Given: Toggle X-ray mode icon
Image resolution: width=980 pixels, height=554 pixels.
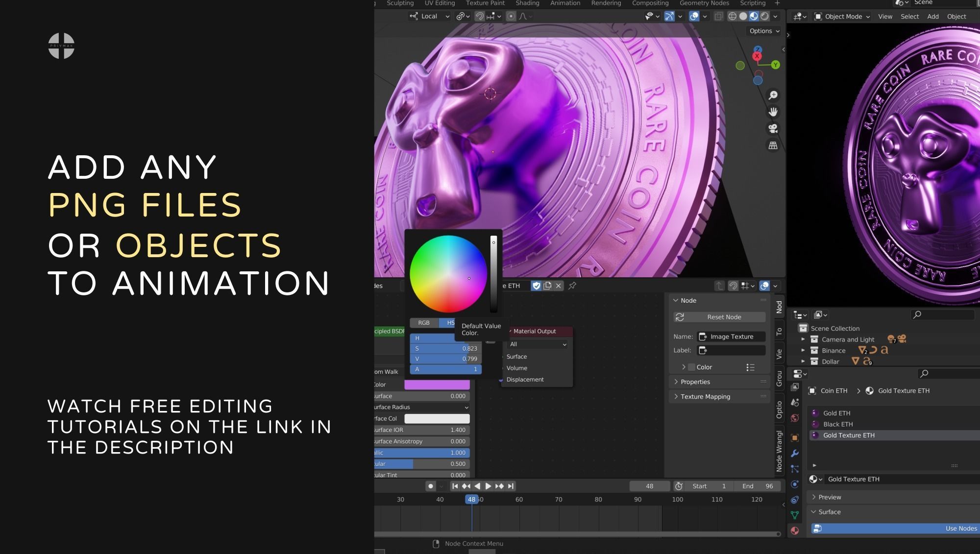Looking at the screenshot, I should [x=718, y=16].
